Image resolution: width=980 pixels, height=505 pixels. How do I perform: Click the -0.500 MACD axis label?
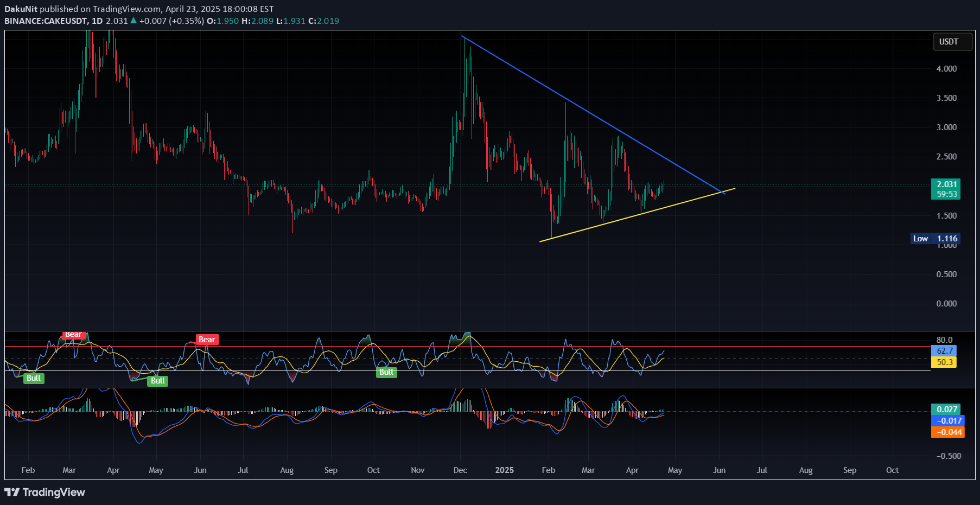(x=949, y=456)
